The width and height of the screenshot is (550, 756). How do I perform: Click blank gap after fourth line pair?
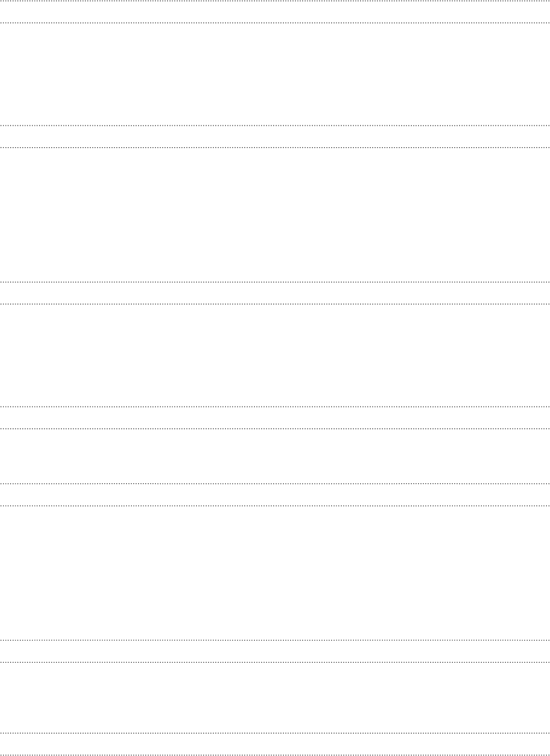point(275,456)
